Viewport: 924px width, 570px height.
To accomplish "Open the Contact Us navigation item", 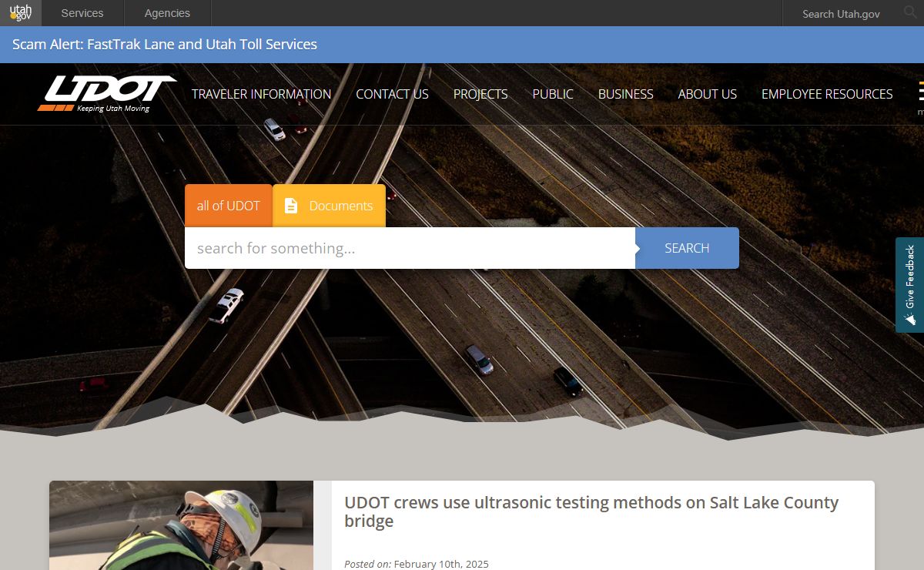I will pos(392,94).
